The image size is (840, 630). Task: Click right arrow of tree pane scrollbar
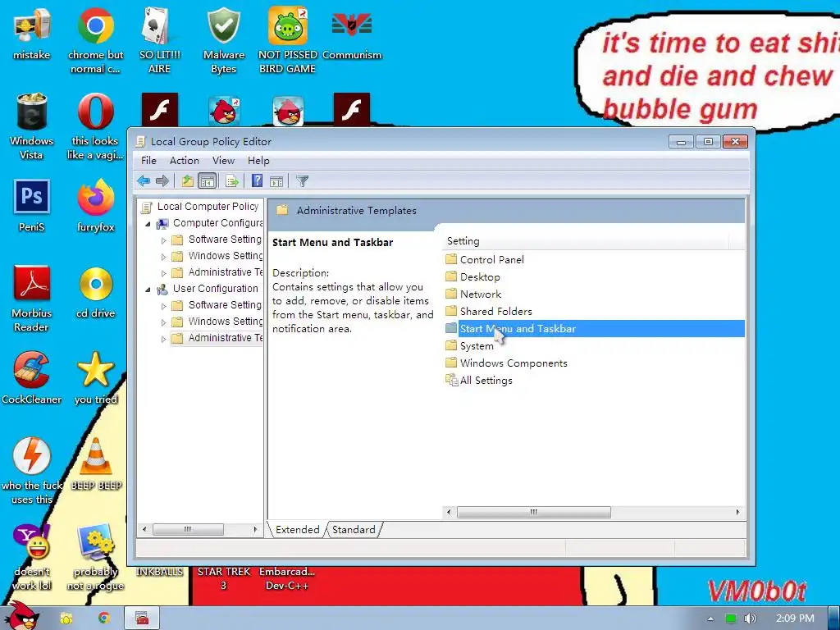256,529
